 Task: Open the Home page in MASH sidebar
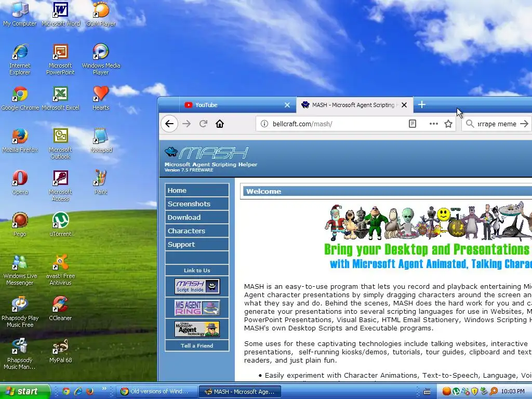tap(197, 190)
